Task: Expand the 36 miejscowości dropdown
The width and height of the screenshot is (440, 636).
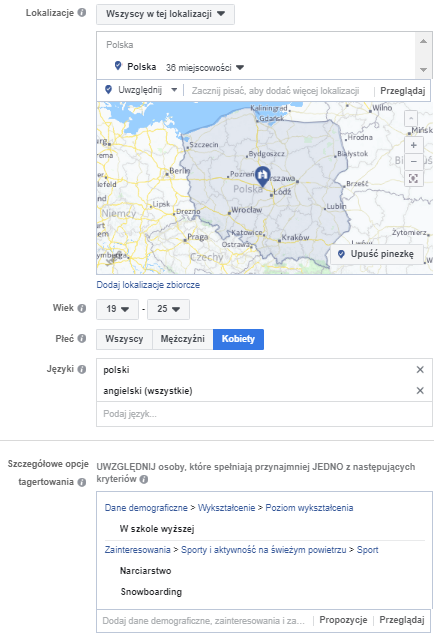Action: 205,67
